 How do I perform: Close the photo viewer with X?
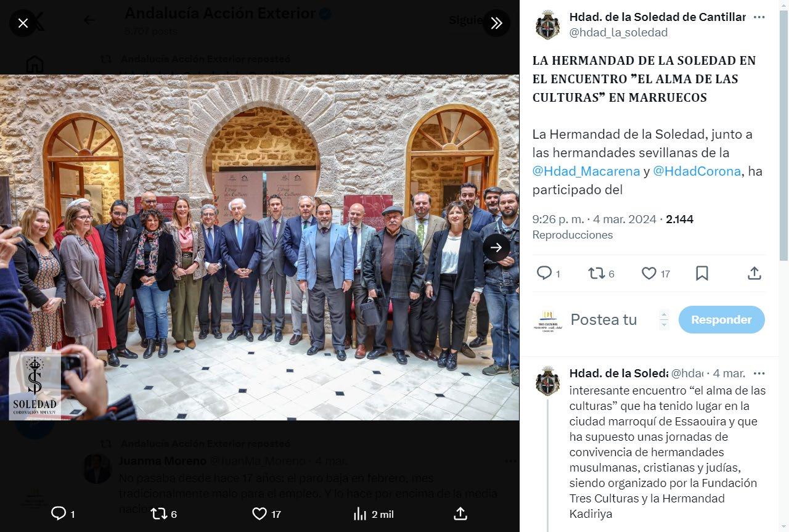[23, 23]
